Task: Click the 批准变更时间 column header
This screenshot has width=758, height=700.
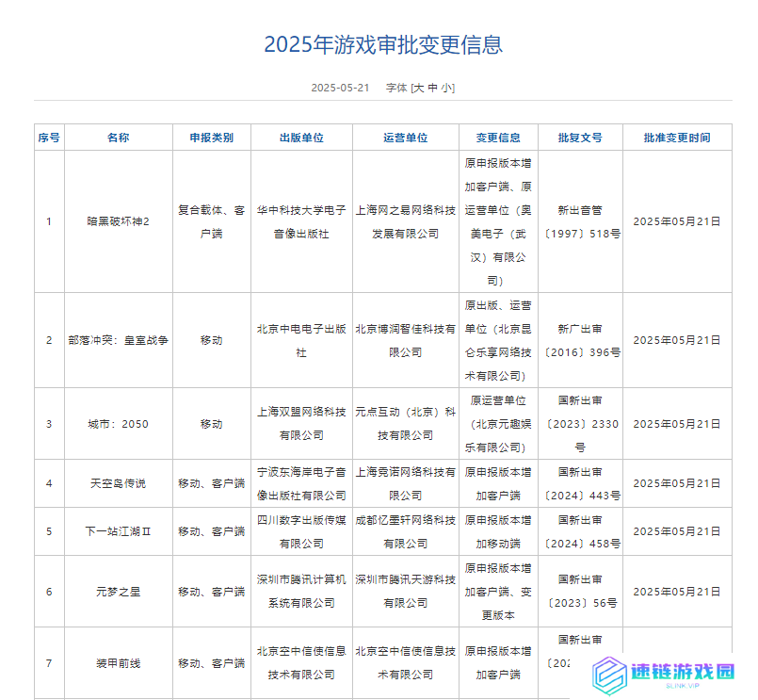Action: click(x=677, y=138)
